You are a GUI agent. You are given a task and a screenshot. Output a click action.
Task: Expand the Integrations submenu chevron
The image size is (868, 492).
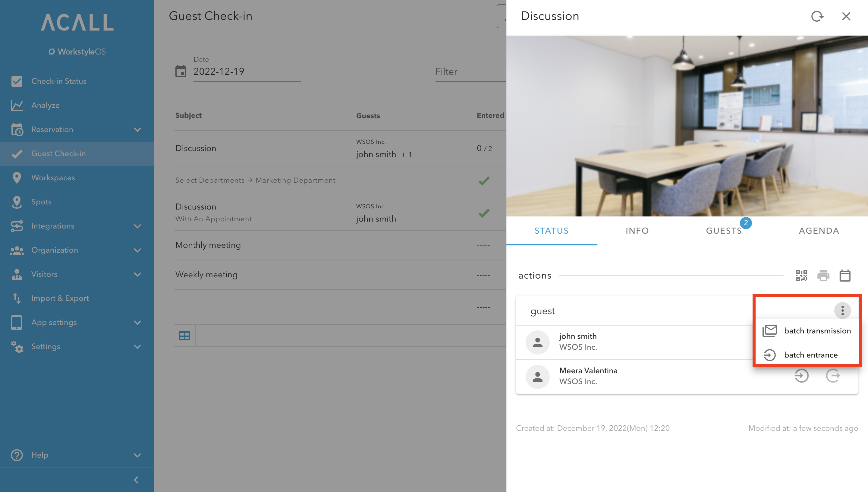(x=137, y=226)
